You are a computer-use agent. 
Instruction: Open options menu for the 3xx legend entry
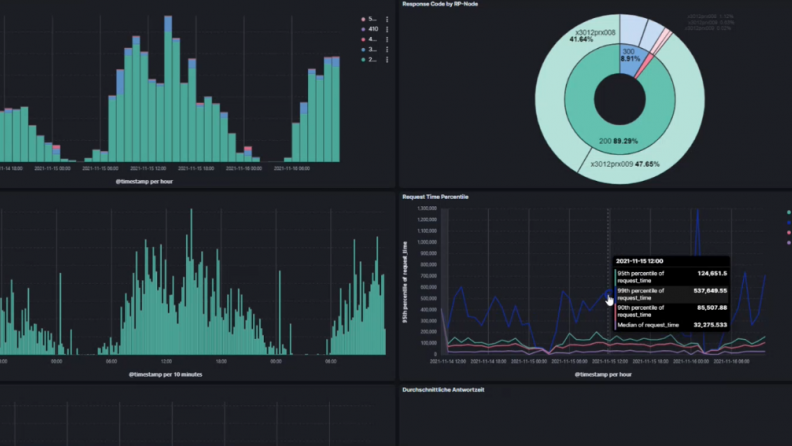coord(387,49)
